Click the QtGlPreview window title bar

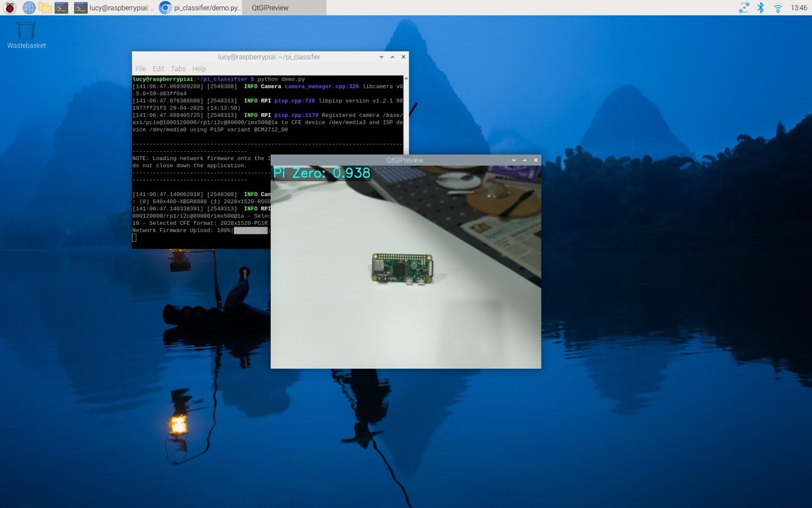[405, 160]
